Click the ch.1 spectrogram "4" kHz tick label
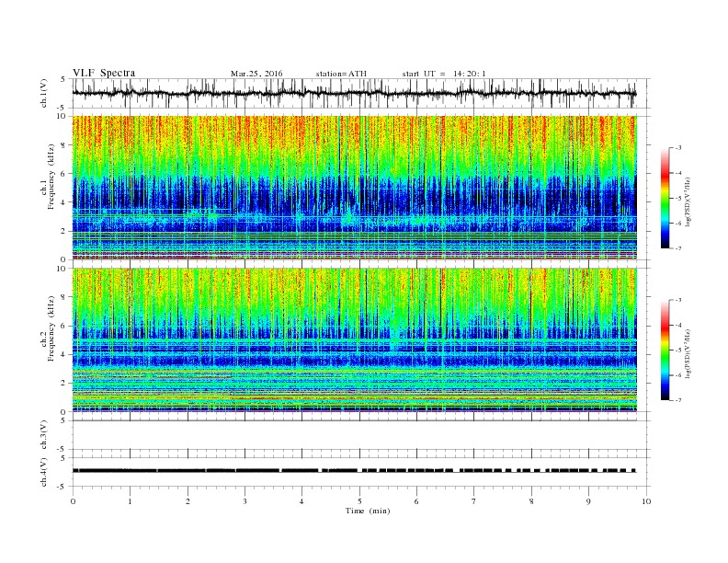This screenshot has height=563, width=728. 64,202
